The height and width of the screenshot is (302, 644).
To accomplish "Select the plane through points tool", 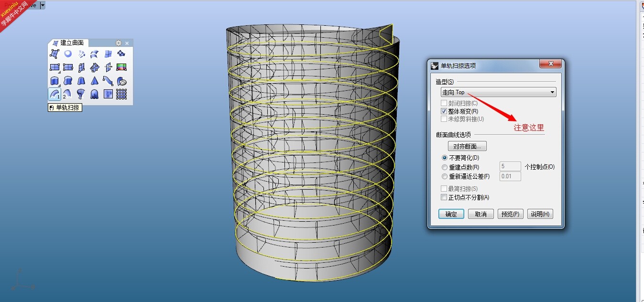I will [95, 67].
